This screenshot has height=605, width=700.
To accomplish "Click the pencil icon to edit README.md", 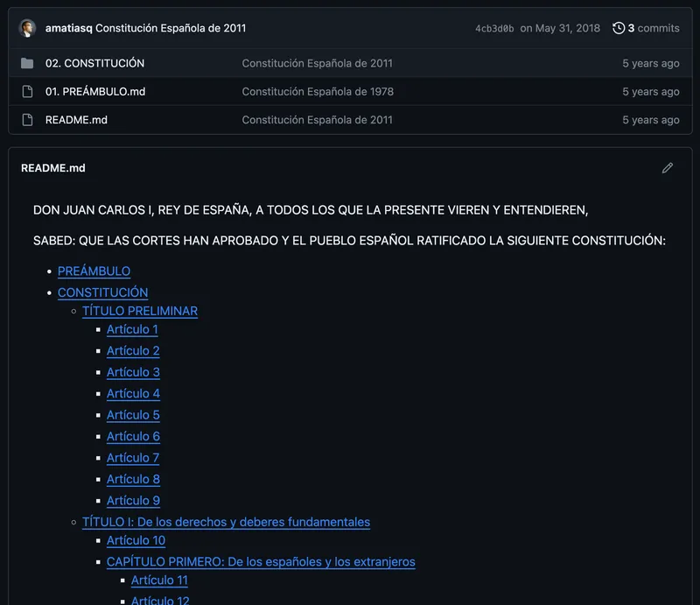I will [668, 167].
